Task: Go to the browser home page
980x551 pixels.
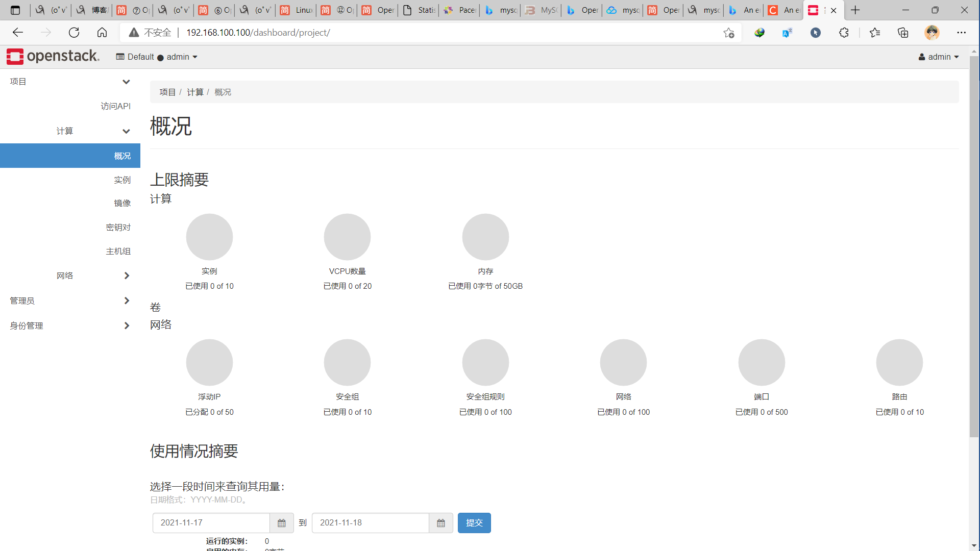Action: pyautogui.click(x=102, y=33)
